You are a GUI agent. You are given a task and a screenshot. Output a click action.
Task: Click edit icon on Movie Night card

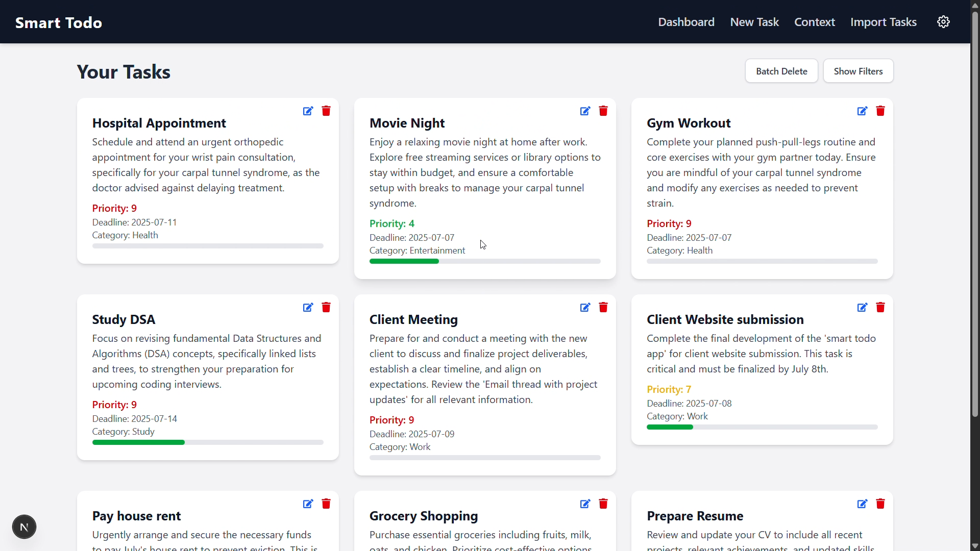(x=585, y=111)
